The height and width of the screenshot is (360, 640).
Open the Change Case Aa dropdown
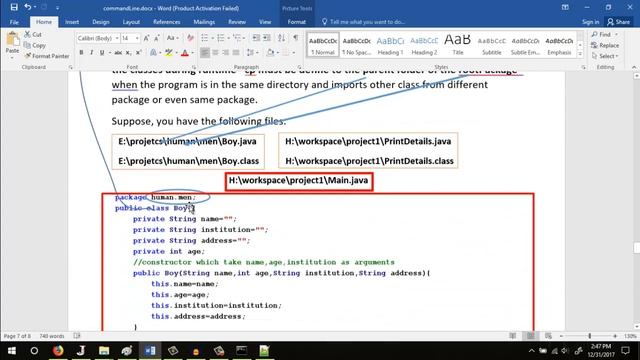(x=173, y=38)
